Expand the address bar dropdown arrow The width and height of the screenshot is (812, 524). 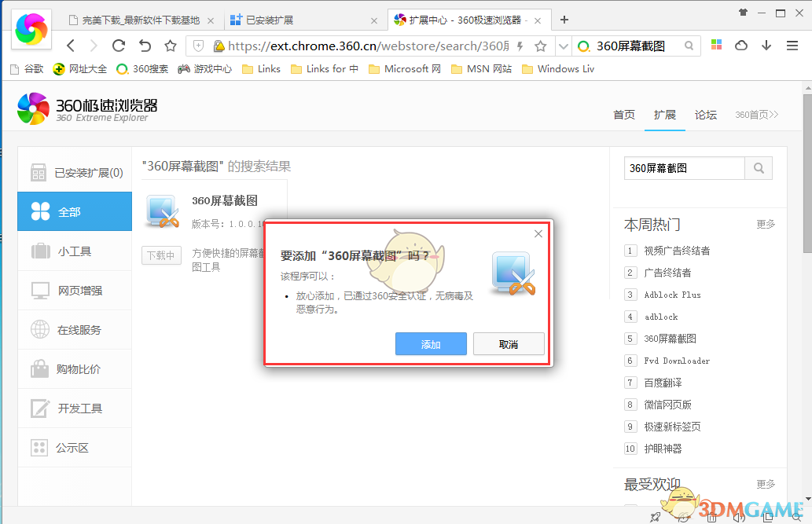pyautogui.click(x=564, y=46)
